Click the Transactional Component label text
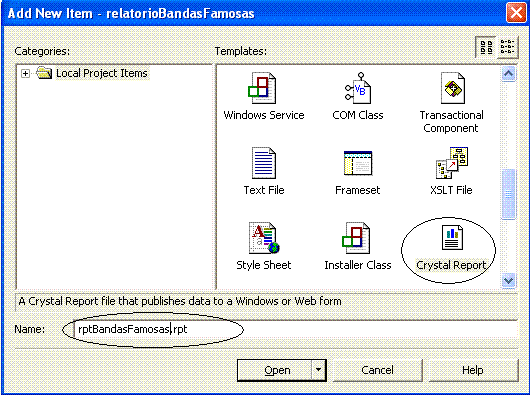 pos(451,122)
